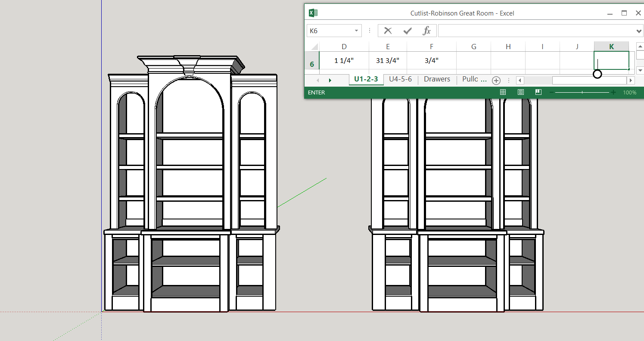Cancel the cell entry with the X icon
This screenshot has width=644, height=341.
(388, 31)
